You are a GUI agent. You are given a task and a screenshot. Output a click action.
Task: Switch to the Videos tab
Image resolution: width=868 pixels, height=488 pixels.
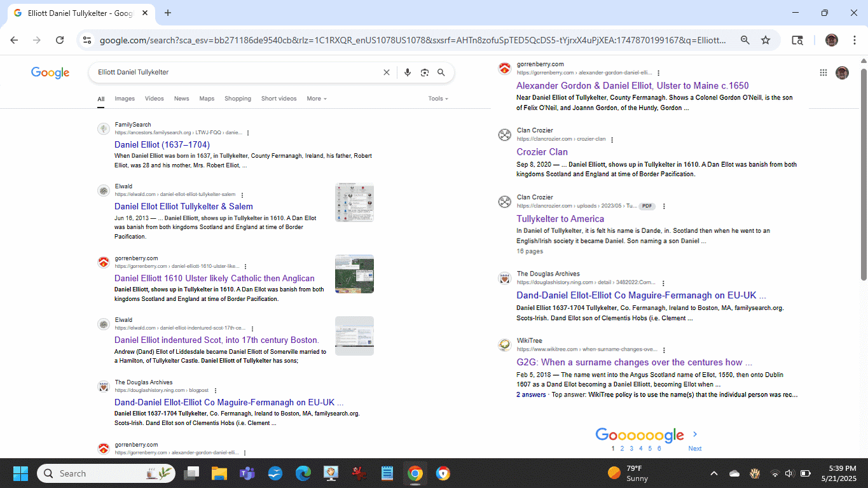[154, 99]
